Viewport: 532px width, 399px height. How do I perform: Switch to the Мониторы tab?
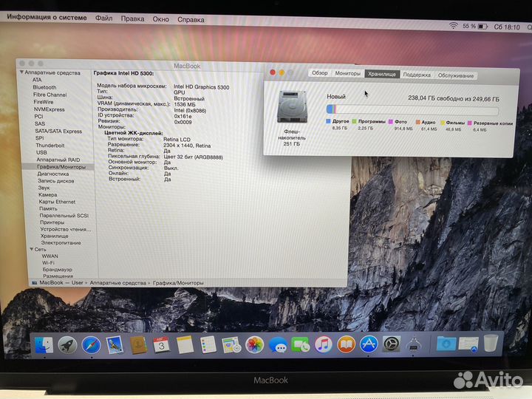click(x=348, y=73)
